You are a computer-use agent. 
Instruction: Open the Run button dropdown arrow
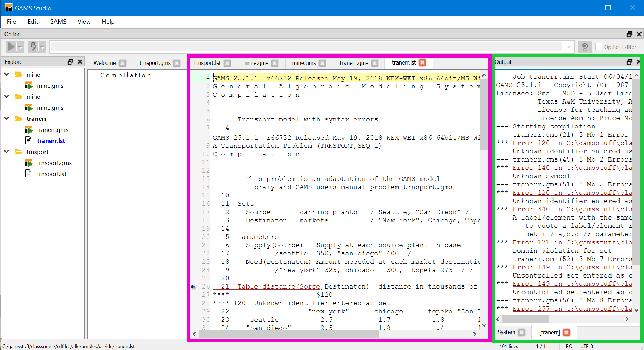coord(20,47)
